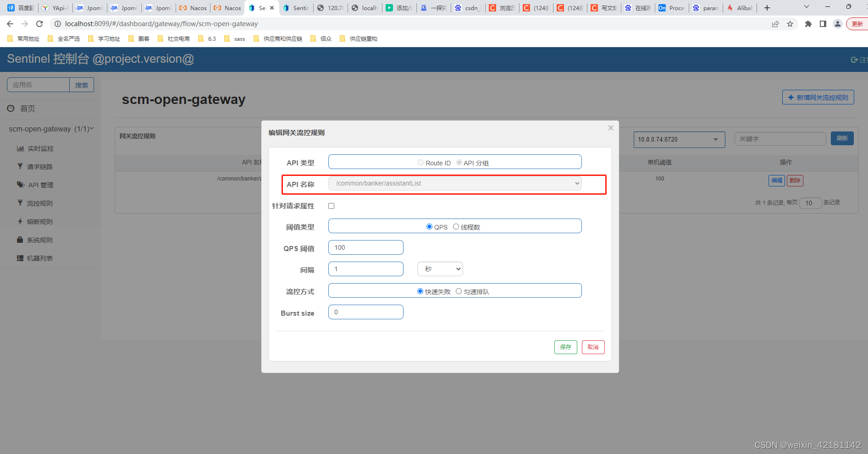
Task: Click the 系统规则 lock icon
Action: [20, 240]
